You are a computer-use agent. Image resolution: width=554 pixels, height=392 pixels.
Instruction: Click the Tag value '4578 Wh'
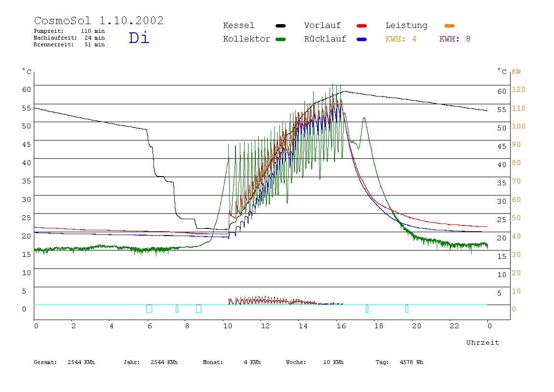[411, 362]
